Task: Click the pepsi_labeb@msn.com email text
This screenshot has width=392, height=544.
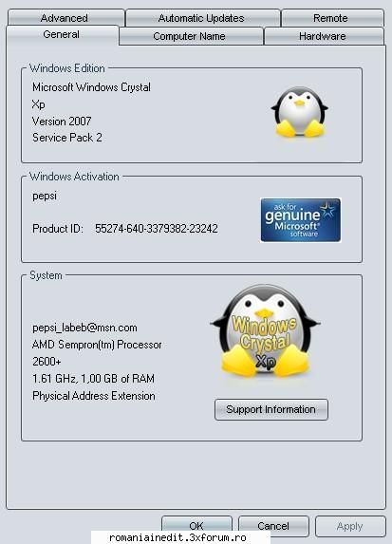Action: pyautogui.click(x=84, y=328)
